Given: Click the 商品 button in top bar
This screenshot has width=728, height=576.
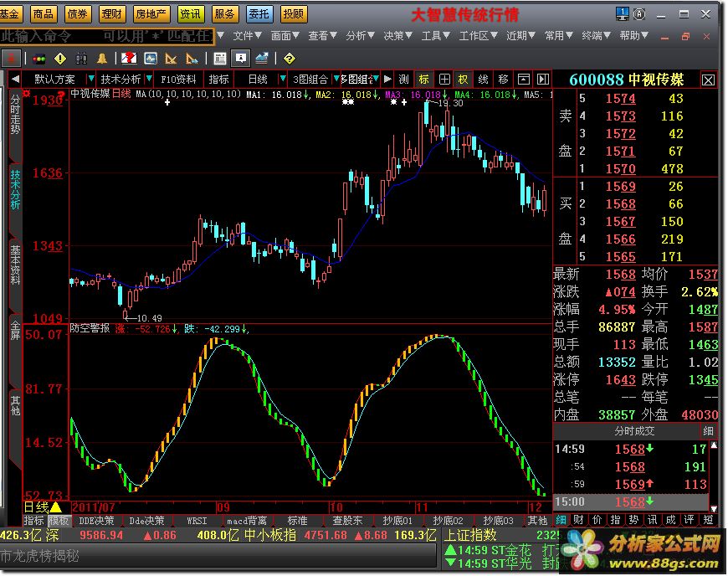Looking at the screenshot, I should click(x=44, y=14).
